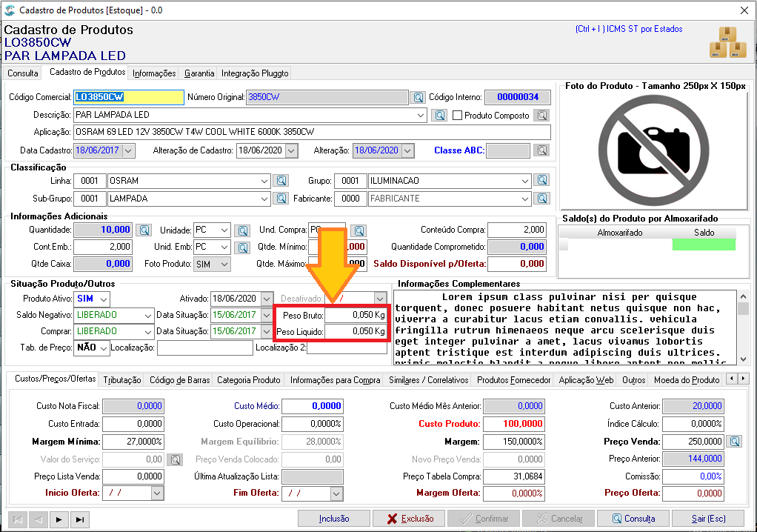Go to next record arrow
The width and height of the screenshot is (757, 532).
tap(59, 519)
